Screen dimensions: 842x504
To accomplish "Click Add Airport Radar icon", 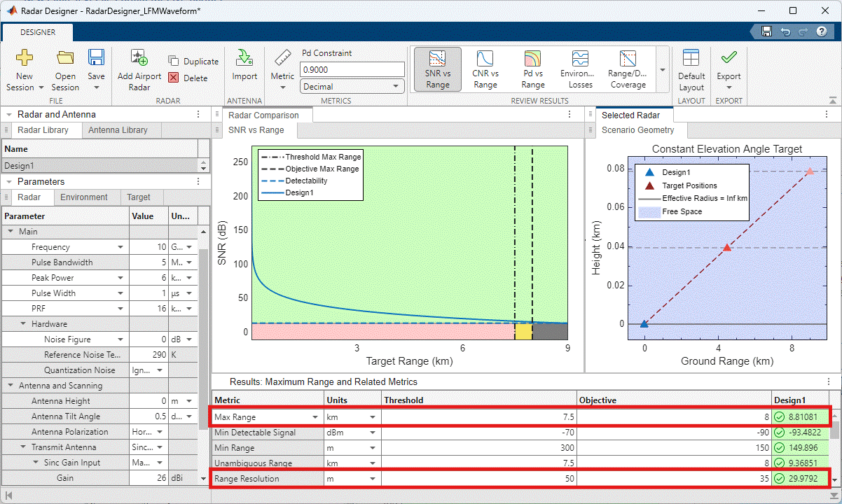I will [139, 59].
